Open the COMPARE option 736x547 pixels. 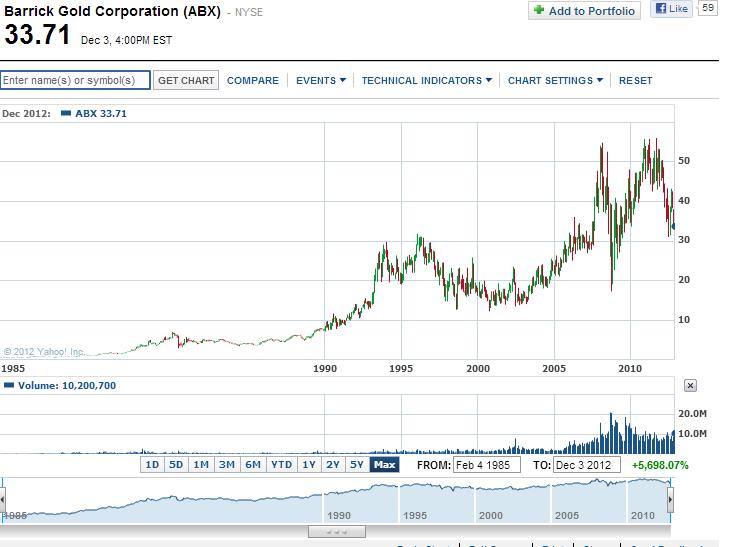pos(253,81)
